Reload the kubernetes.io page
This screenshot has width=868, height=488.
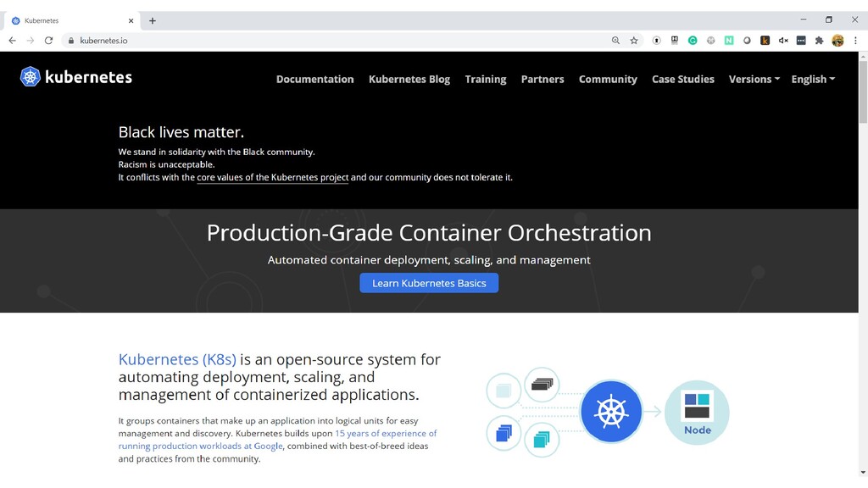tap(48, 41)
